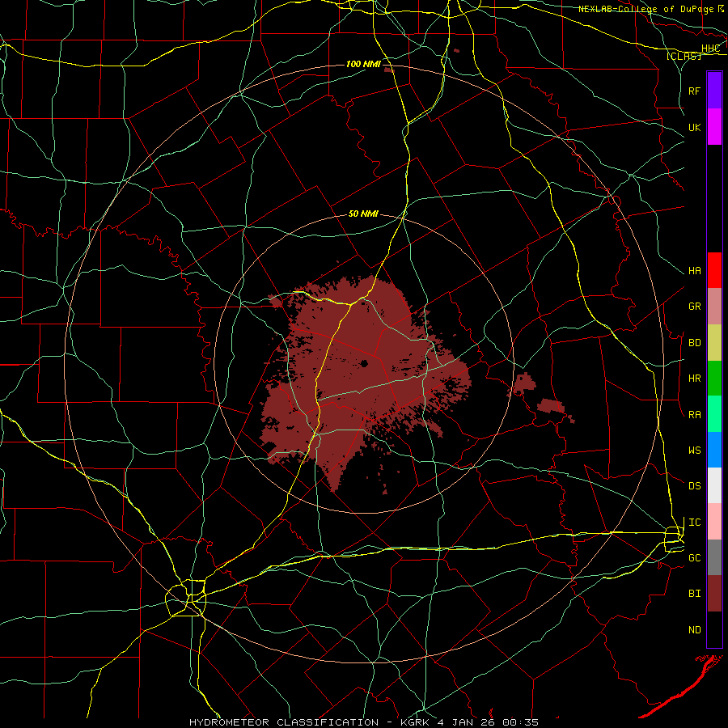Click the blue WS legend color swatch

click(714, 450)
